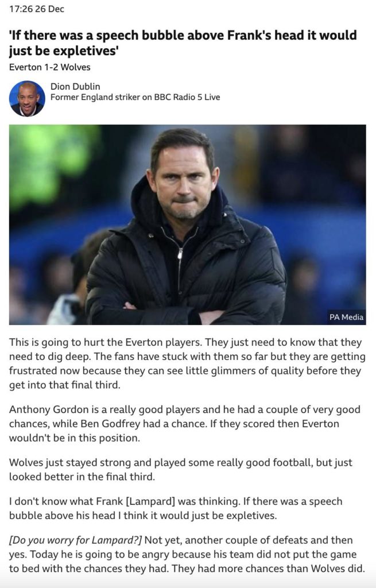The width and height of the screenshot is (376, 588).
Task: Click the final sentence about more chances than Wolves
Action: pyautogui.click(x=269, y=568)
